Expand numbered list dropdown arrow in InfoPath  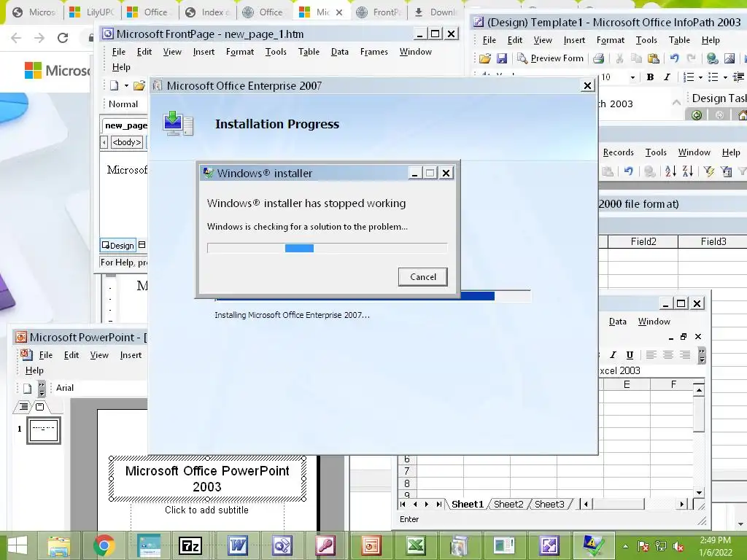700,77
